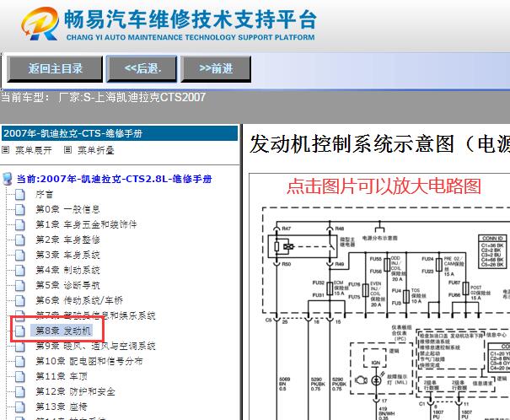This screenshot has width=510, height=420.
Task: Open 第10章 配电图和信号分布
Action: (89, 361)
